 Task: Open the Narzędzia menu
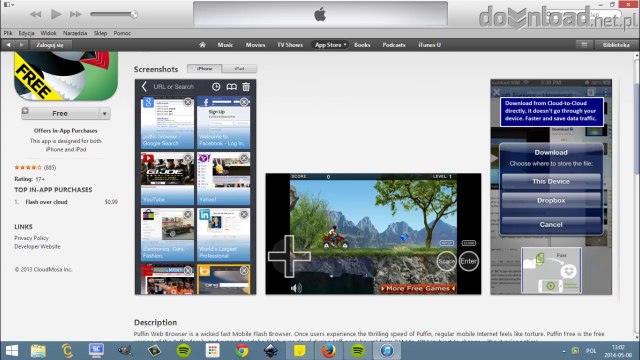(75, 33)
